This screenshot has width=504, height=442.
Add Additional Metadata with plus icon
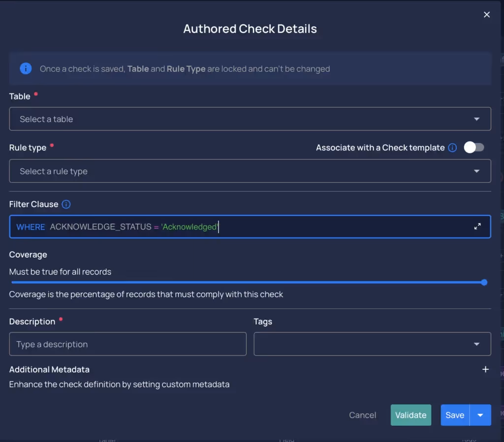485,369
